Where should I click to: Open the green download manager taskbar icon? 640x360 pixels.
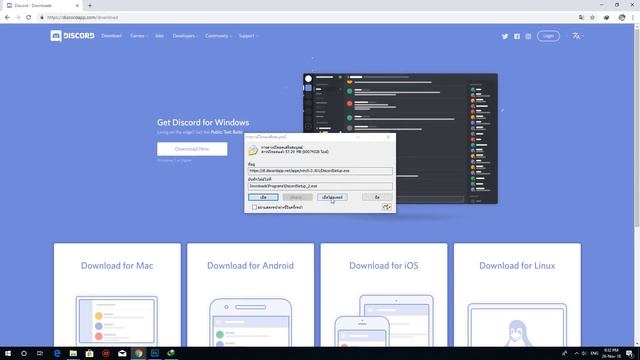click(x=171, y=353)
